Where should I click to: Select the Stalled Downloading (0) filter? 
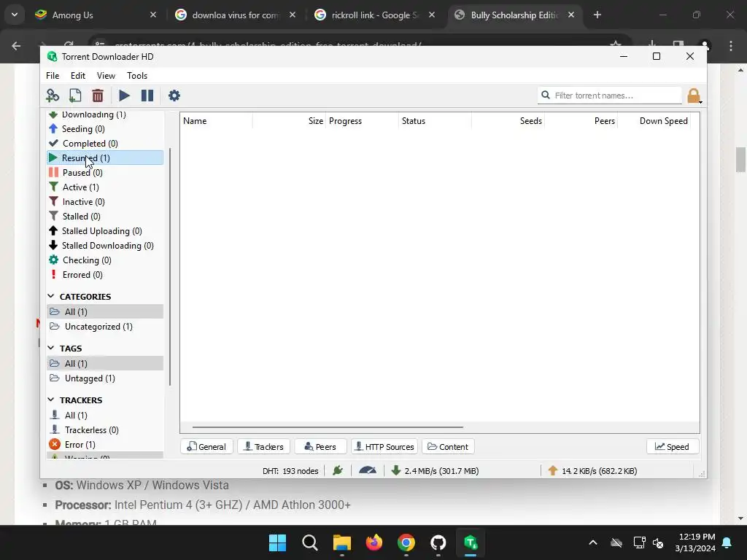point(105,246)
